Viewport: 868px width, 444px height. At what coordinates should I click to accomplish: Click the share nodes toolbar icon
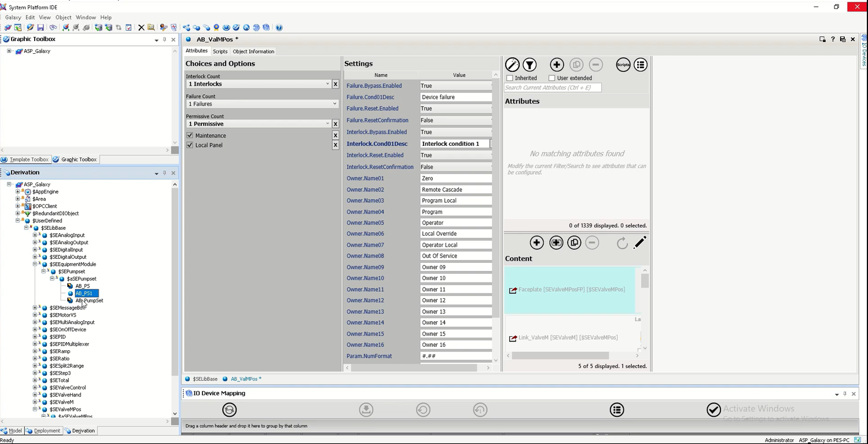186,27
